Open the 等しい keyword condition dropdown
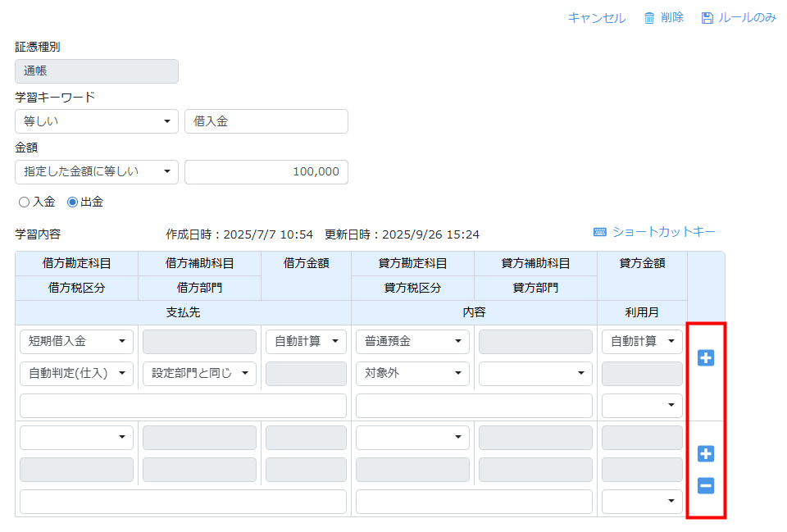 click(97, 121)
